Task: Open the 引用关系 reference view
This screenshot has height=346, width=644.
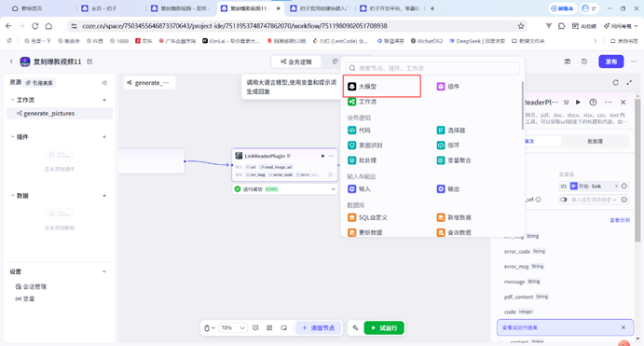Action: tap(39, 83)
